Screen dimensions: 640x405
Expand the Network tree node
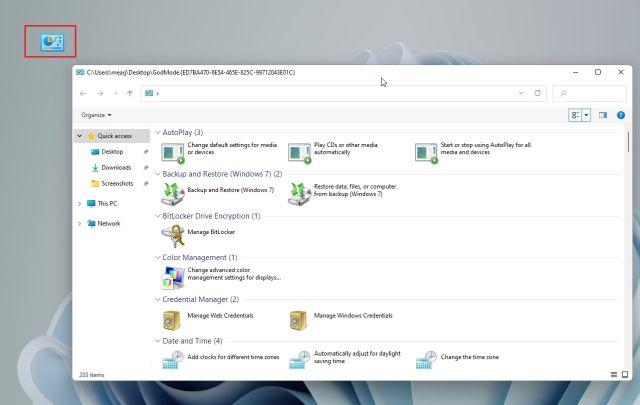(80, 223)
